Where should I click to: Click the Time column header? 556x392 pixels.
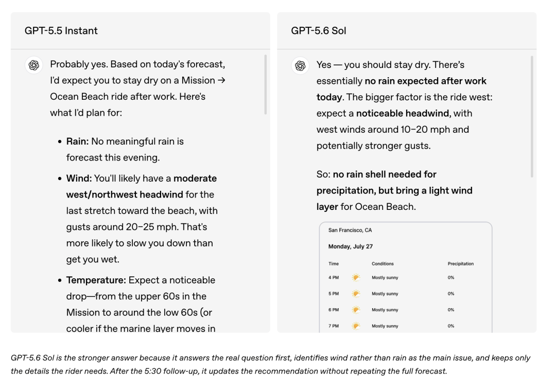[x=333, y=264]
